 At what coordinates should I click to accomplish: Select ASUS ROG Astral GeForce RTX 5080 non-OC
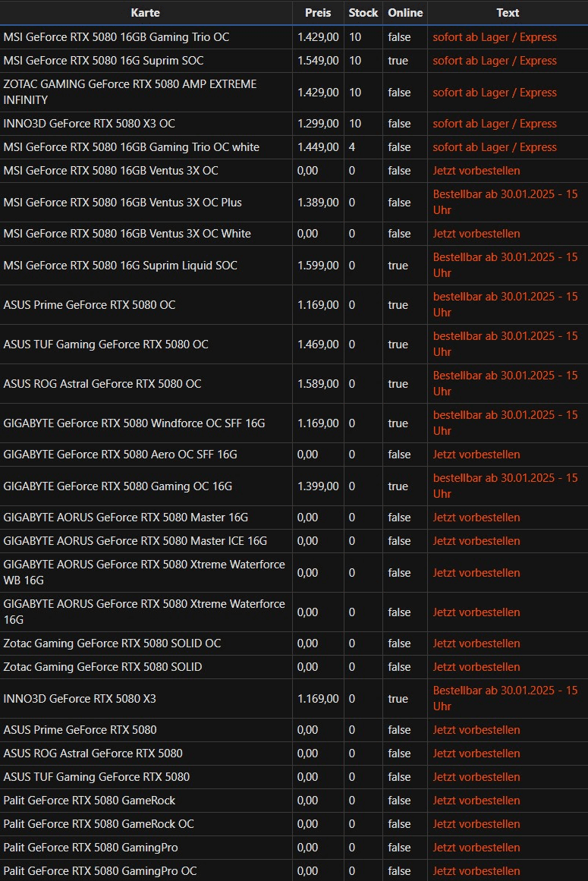[93, 753]
